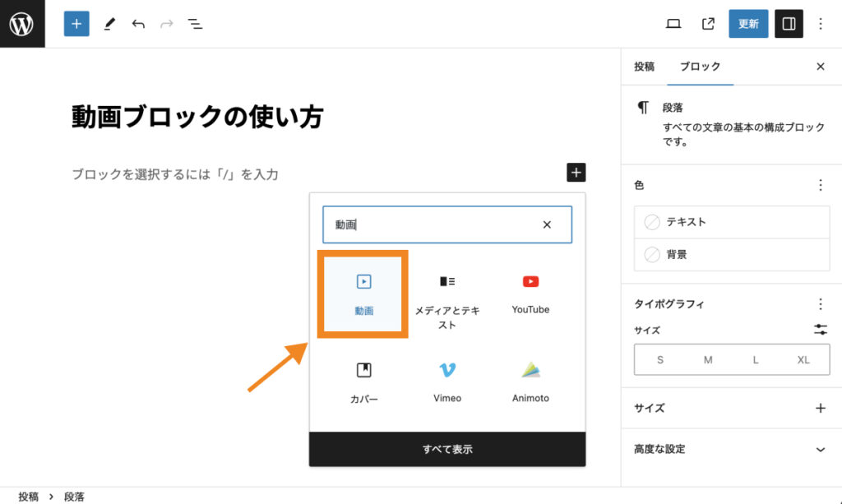Undo the last change
The height and width of the screenshot is (504, 842).
[x=139, y=24]
